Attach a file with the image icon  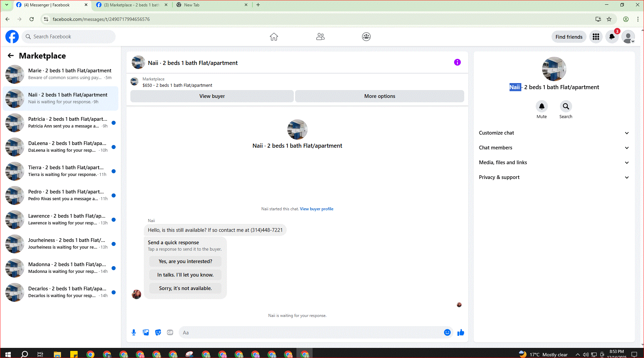146,332
